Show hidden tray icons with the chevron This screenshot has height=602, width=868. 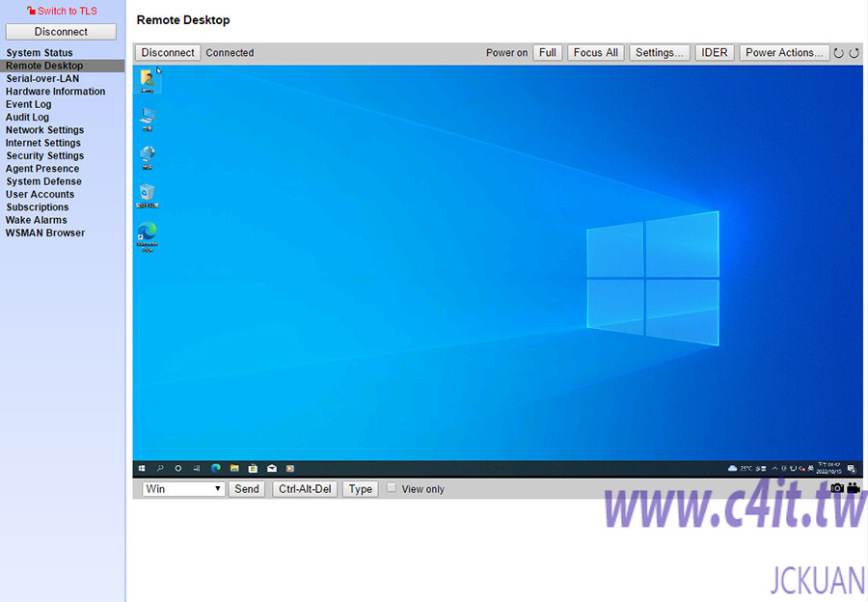pyautogui.click(x=774, y=469)
